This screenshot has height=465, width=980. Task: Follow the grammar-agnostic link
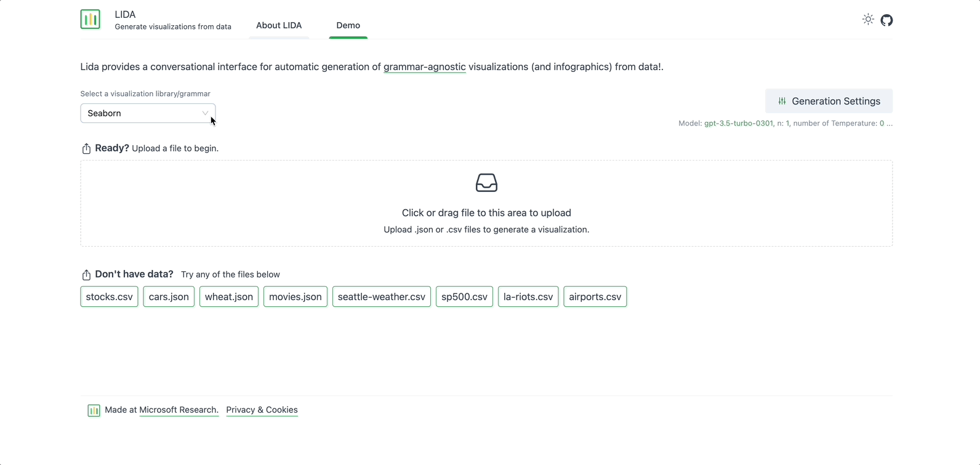(424, 66)
